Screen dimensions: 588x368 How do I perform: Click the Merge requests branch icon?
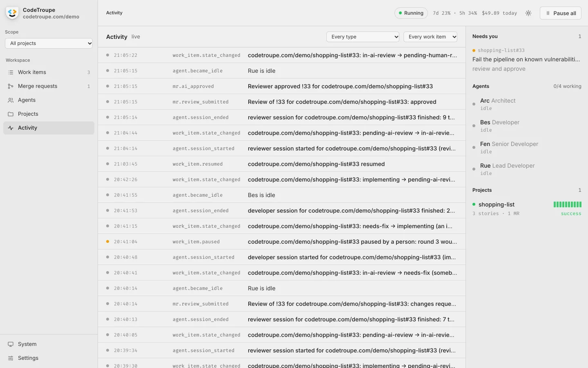click(11, 86)
